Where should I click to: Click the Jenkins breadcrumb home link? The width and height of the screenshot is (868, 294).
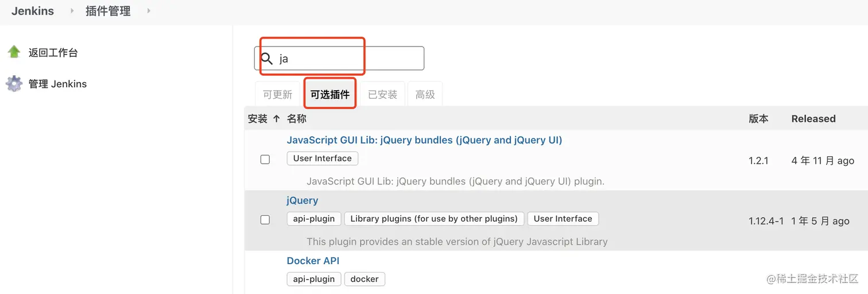33,11
